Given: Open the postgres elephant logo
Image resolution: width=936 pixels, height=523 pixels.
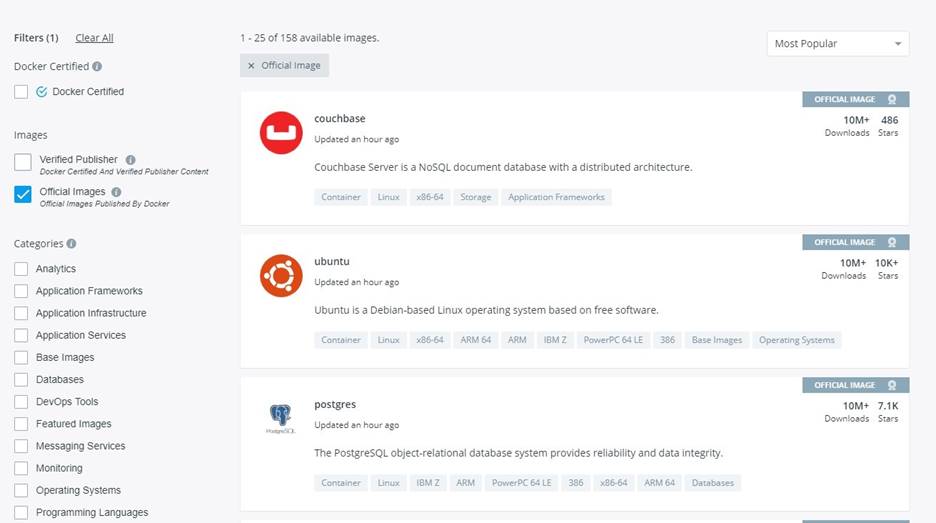Looking at the screenshot, I should pyautogui.click(x=280, y=418).
